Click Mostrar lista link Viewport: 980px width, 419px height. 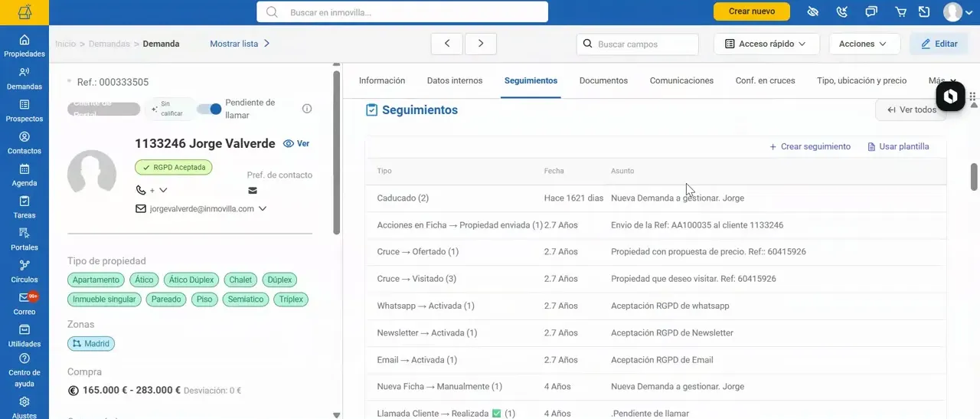pos(240,44)
